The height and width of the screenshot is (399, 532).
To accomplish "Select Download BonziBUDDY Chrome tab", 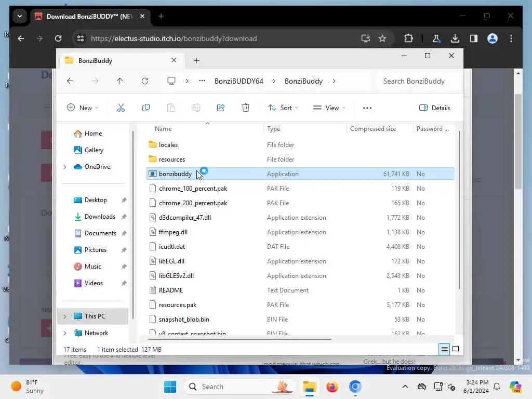I will (90, 16).
